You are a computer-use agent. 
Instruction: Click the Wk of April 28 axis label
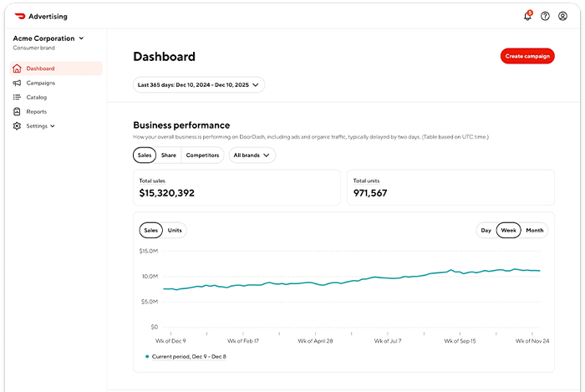(315, 341)
